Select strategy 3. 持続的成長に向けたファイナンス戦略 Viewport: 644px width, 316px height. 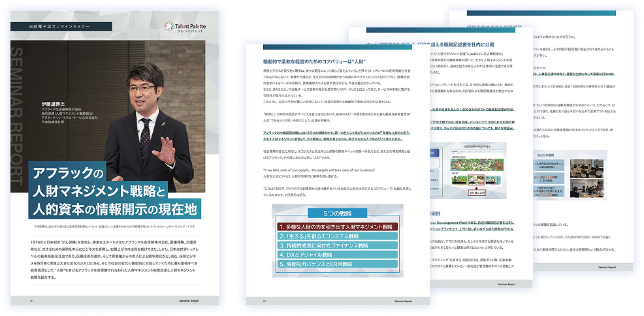click(337, 245)
